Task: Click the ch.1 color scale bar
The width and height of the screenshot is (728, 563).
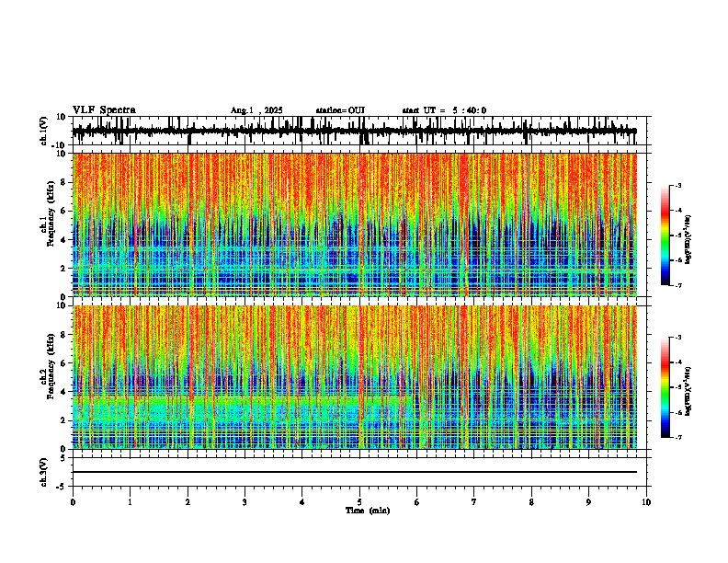Action: [x=665, y=236]
